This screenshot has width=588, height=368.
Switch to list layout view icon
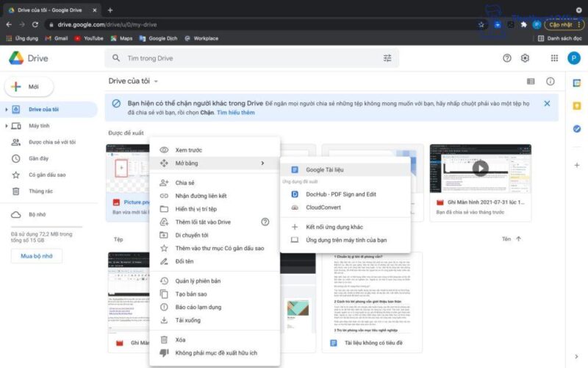[531, 81]
